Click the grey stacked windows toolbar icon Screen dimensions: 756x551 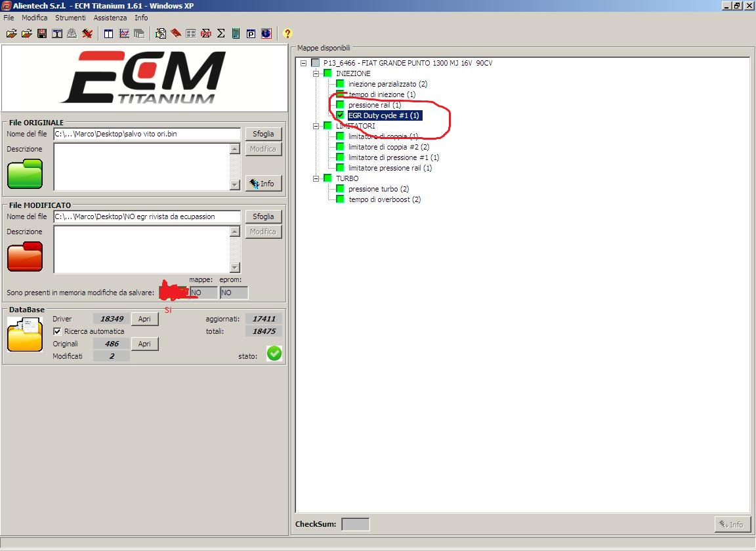click(x=139, y=33)
